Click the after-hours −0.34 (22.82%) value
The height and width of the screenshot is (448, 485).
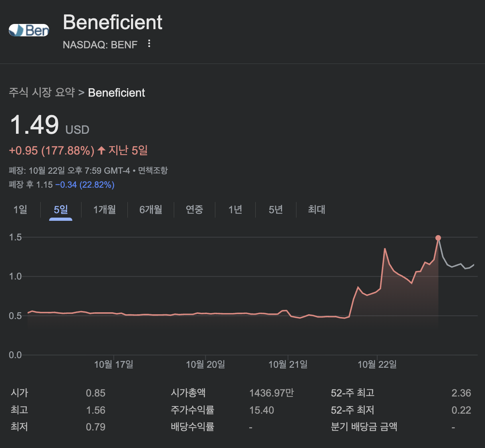coord(85,184)
